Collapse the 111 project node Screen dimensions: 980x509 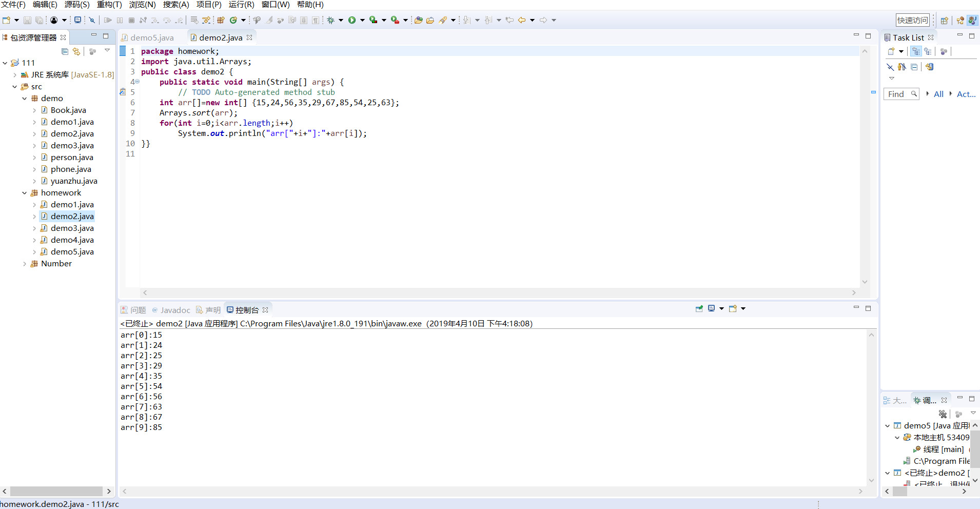(x=5, y=63)
